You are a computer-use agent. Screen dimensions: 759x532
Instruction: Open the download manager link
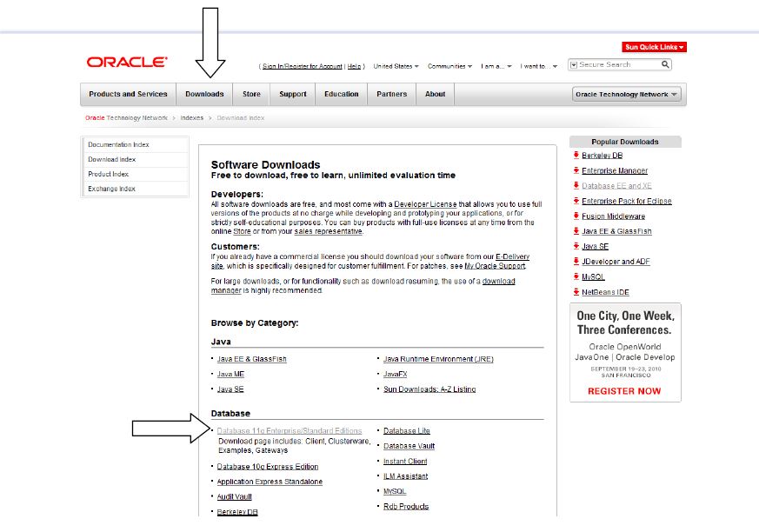coord(498,282)
